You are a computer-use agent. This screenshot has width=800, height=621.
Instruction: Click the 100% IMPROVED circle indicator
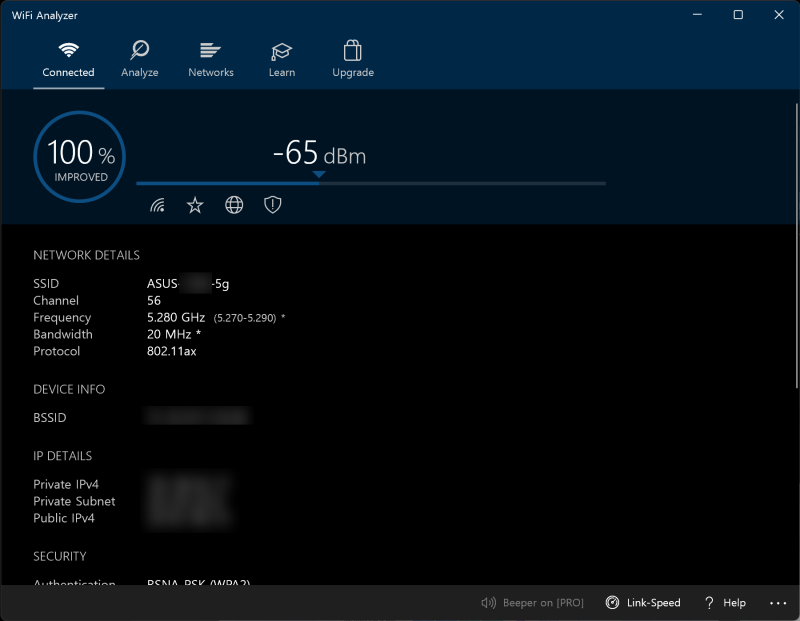click(x=79, y=156)
